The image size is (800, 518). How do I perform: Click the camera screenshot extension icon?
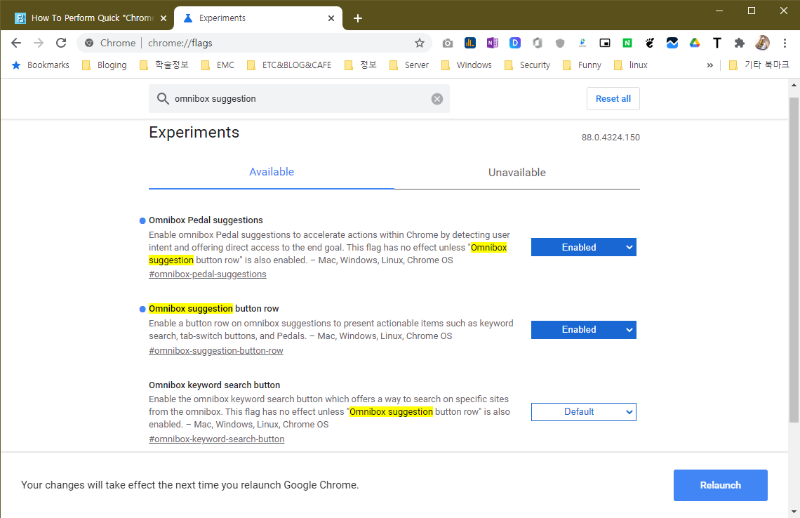point(447,43)
